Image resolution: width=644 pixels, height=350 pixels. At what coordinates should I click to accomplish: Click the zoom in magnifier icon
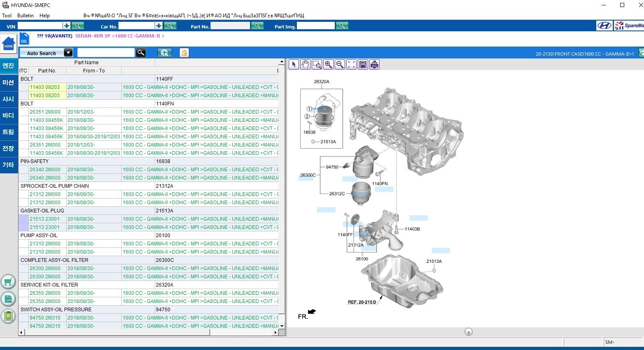pos(328,64)
